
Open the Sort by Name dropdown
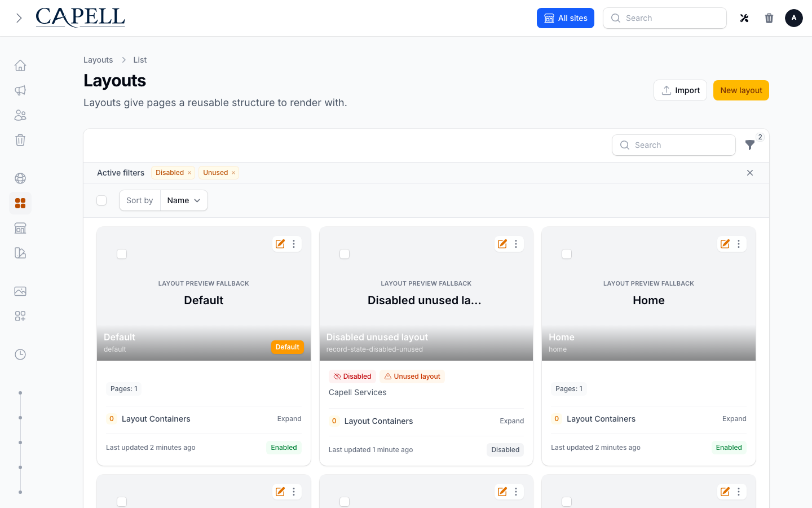(184, 200)
